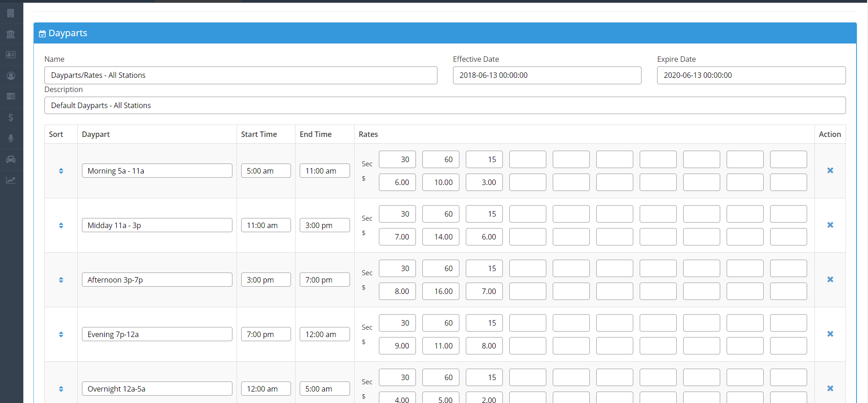Screen dimensions: 868x403
Task: Click the Description field
Action: click(445, 105)
